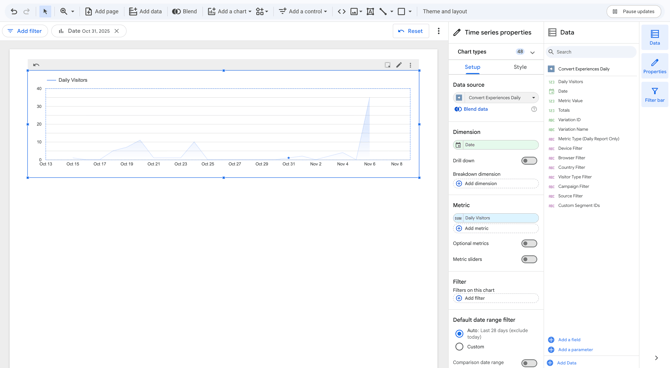Click the Reset button

tap(411, 31)
